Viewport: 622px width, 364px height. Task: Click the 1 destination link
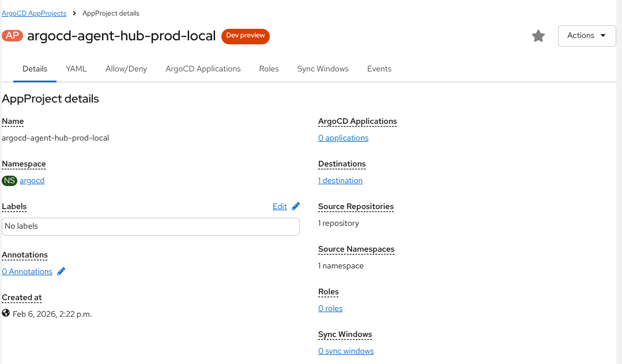(x=340, y=181)
